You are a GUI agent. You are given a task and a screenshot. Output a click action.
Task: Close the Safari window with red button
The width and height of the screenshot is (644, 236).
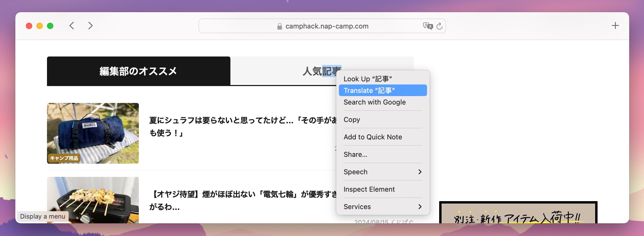29,26
